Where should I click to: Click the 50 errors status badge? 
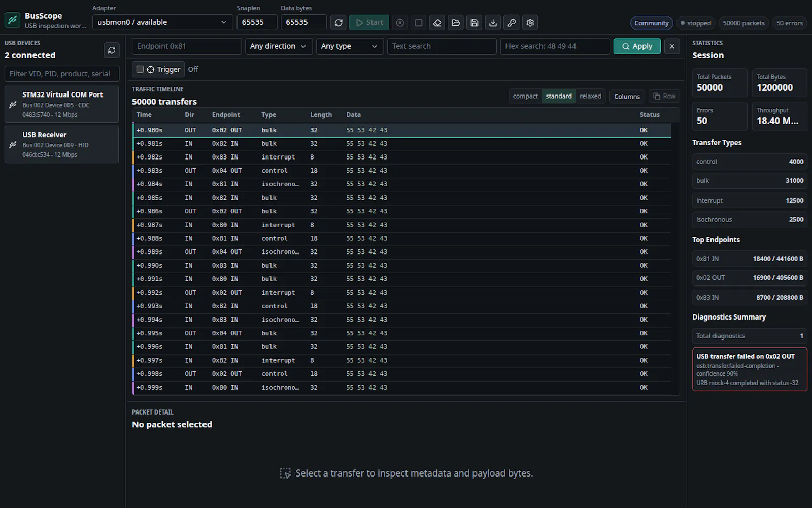pos(789,23)
